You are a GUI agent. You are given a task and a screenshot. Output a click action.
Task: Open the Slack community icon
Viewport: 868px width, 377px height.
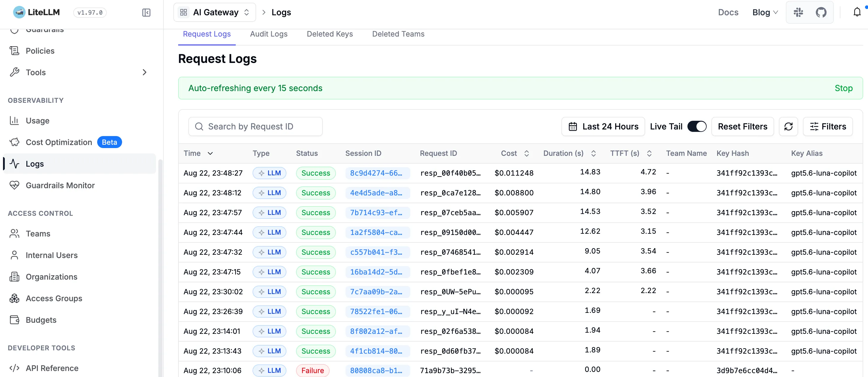point(798,13)
